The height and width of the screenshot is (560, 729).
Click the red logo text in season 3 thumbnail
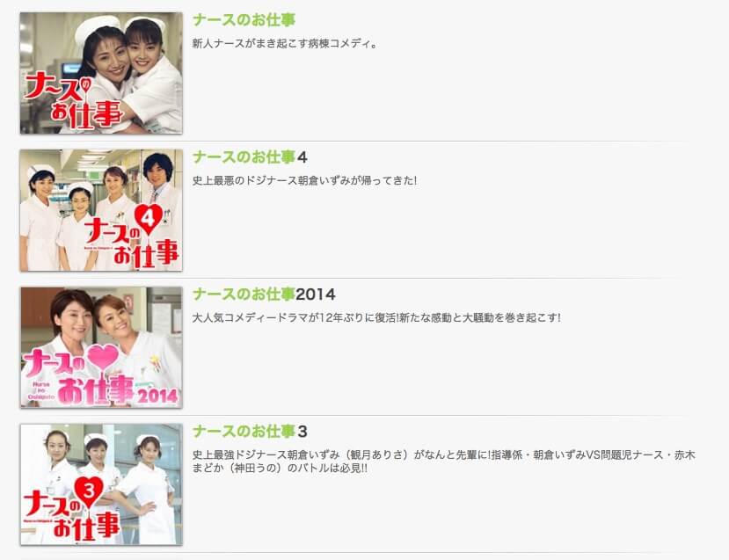pos(72,517)
